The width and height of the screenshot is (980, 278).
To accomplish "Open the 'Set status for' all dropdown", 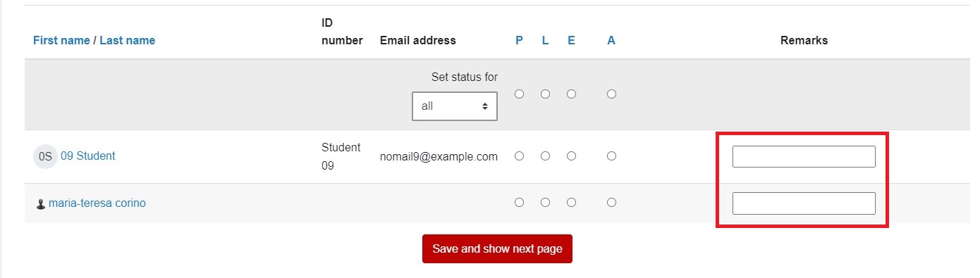I will [455, 106].
